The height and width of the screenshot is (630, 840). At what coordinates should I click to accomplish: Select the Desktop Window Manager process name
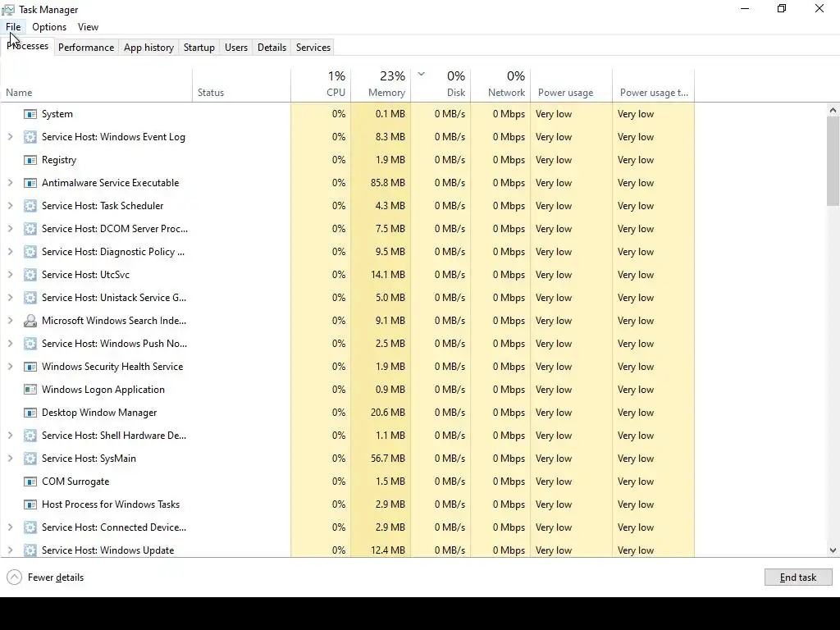[99, 413]
